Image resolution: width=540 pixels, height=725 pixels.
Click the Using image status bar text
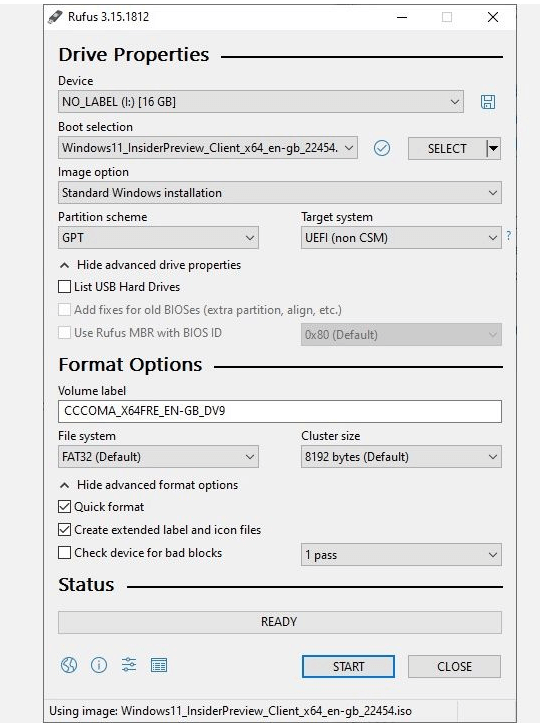click(x=230, y=711)
